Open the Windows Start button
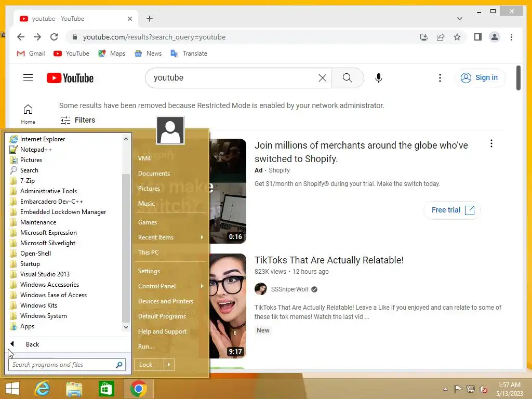532x399 pixels. tap(12, 389)
